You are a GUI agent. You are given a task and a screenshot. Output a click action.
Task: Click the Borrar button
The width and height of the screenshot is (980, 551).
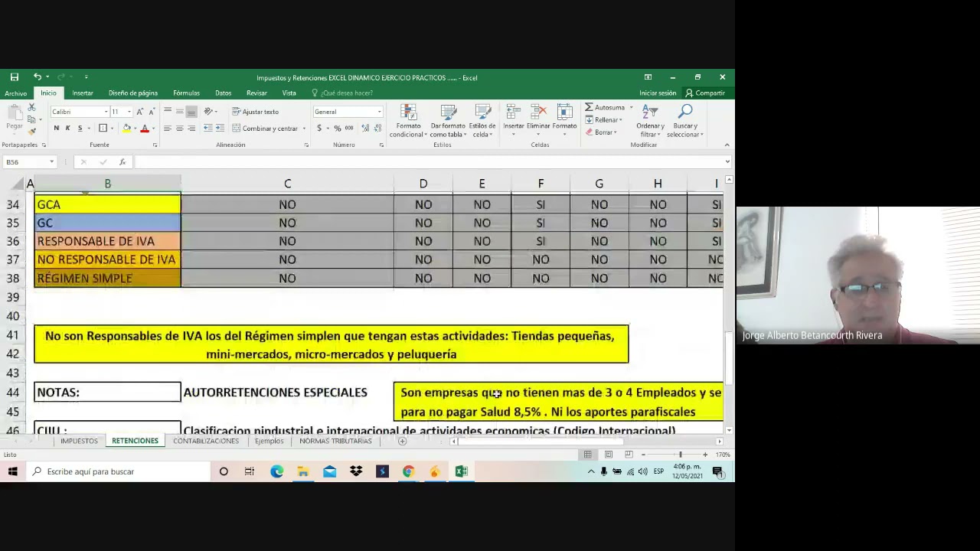[600, 132]
